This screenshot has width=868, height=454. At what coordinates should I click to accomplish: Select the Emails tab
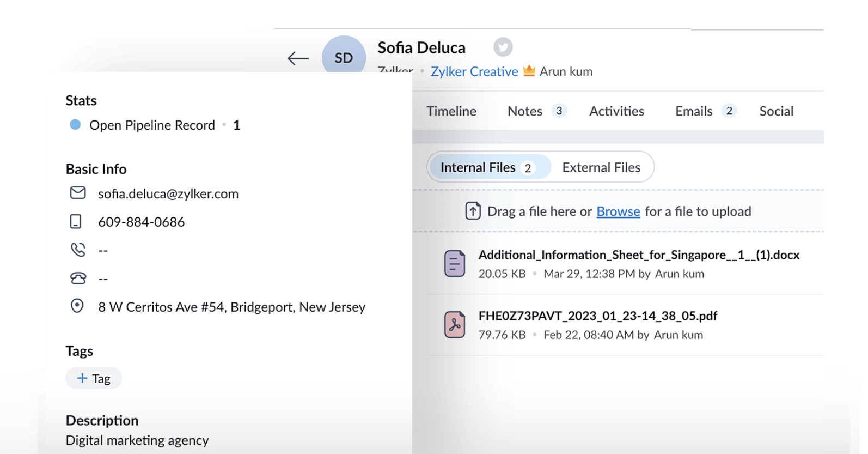click(x=694, y=111)
